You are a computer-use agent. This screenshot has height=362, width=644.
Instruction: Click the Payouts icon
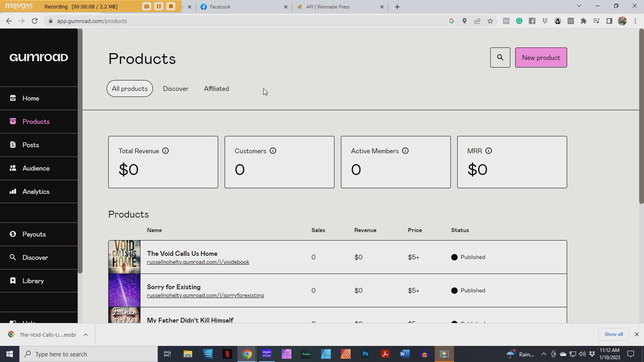(x=13, y=234)
